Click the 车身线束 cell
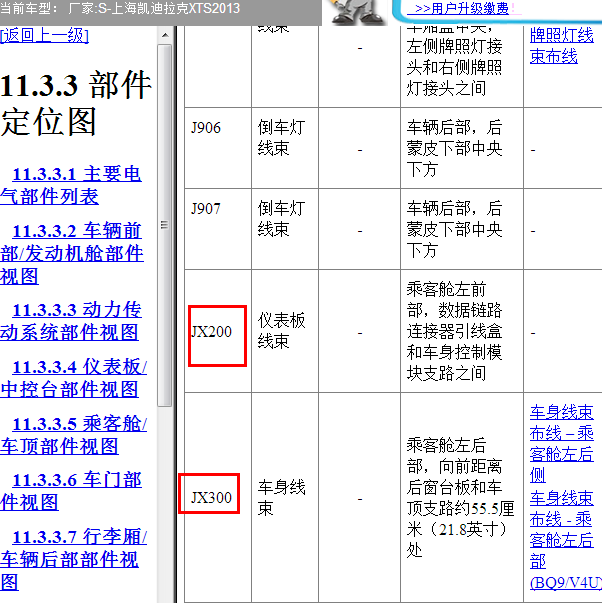 285,497
